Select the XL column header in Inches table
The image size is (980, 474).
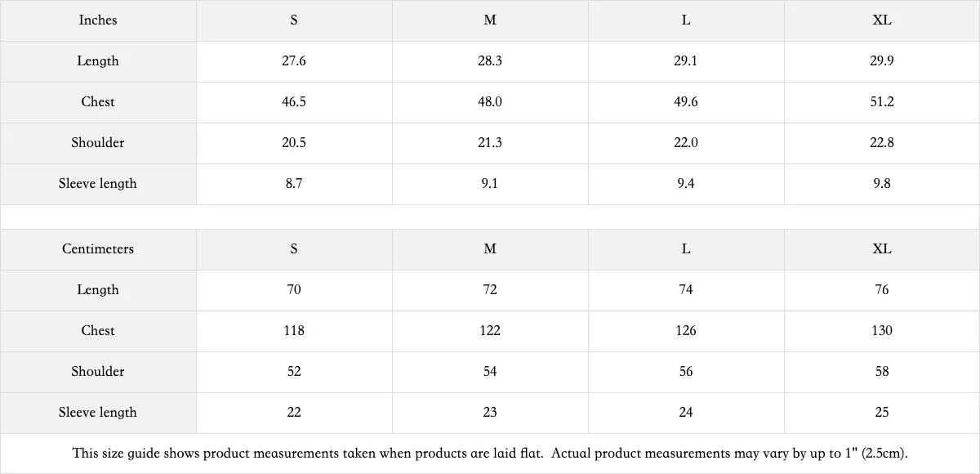point(882,20)
